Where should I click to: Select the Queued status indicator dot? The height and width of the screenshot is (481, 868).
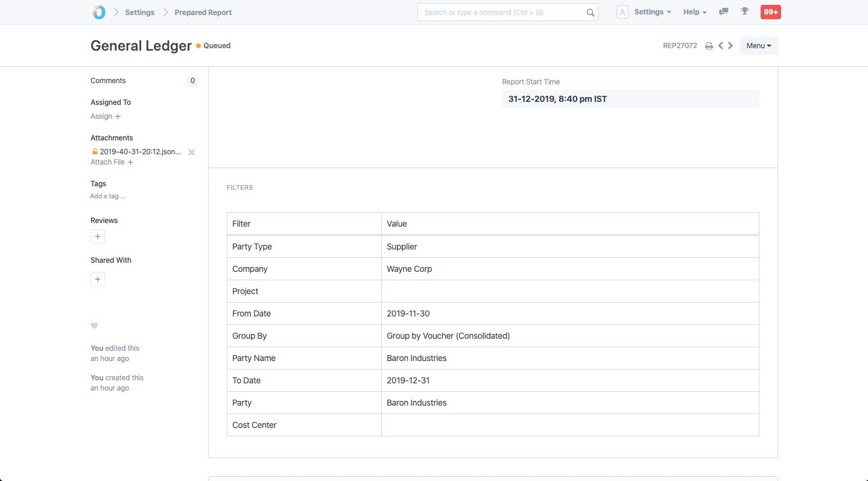[x=197, y=45]
